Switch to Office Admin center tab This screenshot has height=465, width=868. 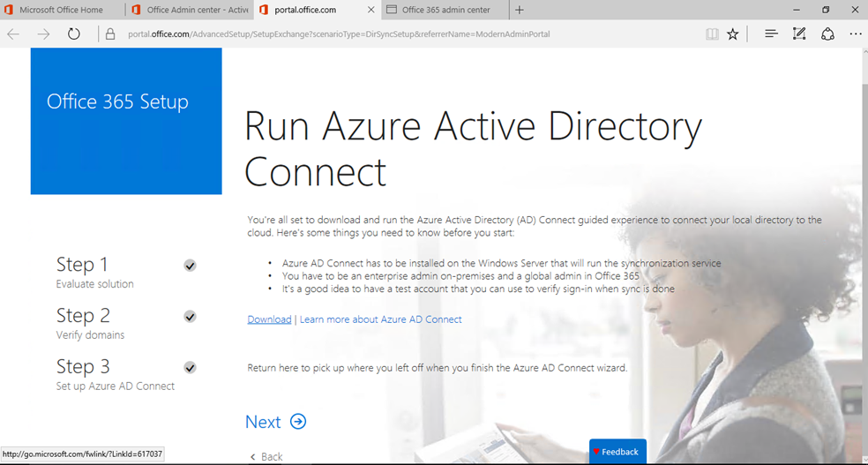pyautogui.click(x=190, y=10)
